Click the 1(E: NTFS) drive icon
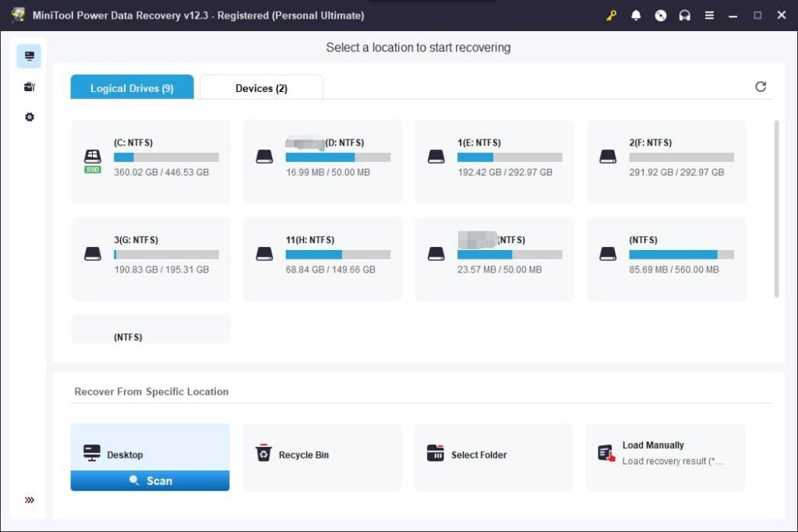This screenshot has width=798, height=532. point(436,156)
